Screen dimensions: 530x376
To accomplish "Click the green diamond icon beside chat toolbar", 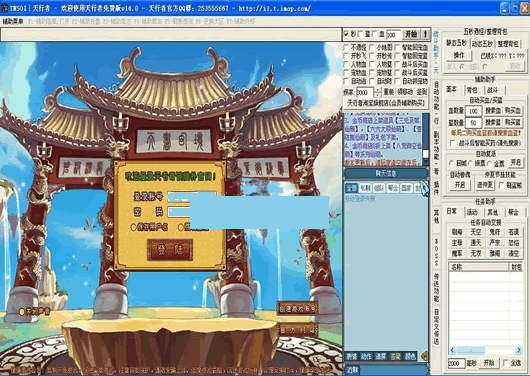I will (424, 356).
